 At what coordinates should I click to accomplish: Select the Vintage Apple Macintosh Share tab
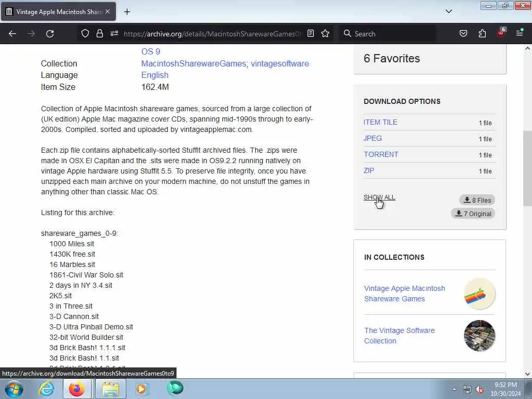(x=58, y=11)
